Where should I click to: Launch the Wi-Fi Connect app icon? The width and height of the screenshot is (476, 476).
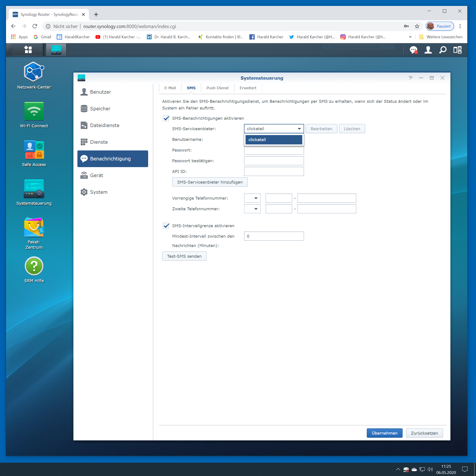point(34,111)
